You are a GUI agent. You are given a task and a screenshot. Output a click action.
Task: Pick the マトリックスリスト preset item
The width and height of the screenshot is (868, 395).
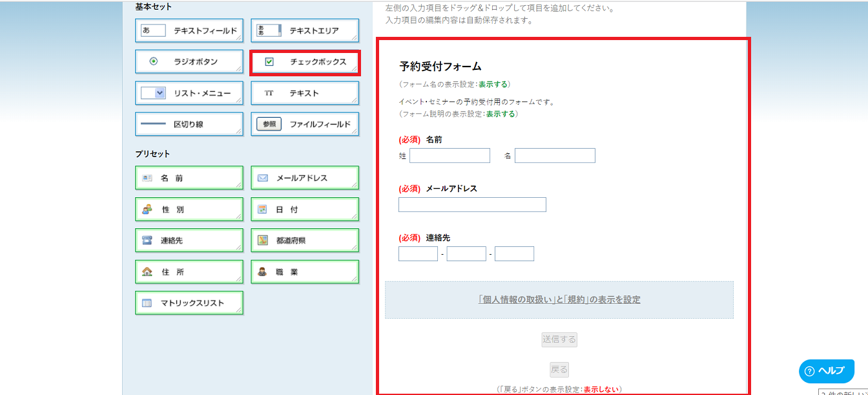189,303
